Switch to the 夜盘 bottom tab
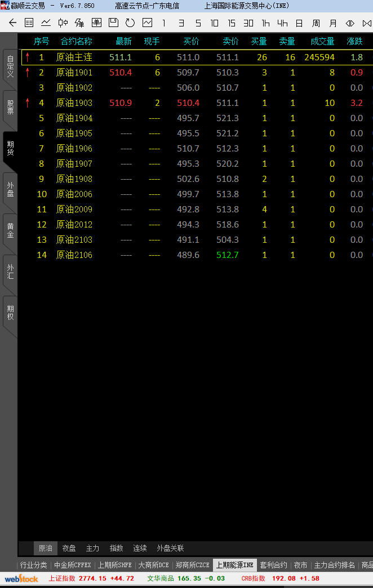This screenshot has height=588, width=373. [x=69, y=548]
